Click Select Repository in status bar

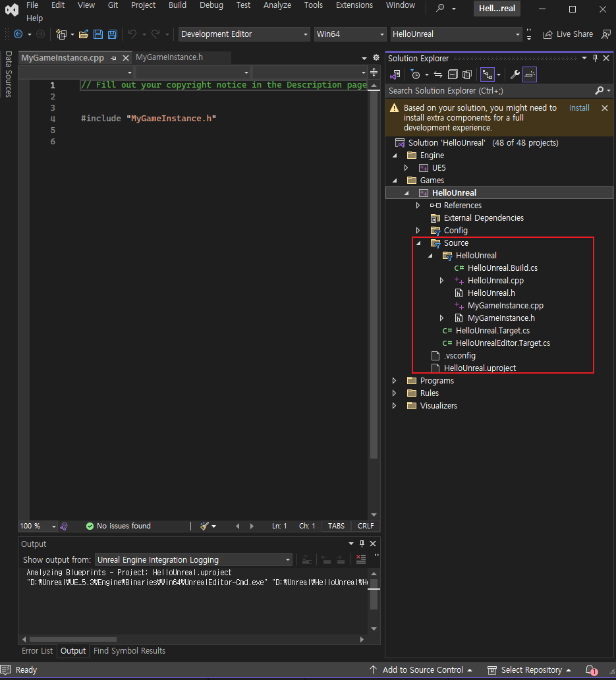(x=529, y=670)
